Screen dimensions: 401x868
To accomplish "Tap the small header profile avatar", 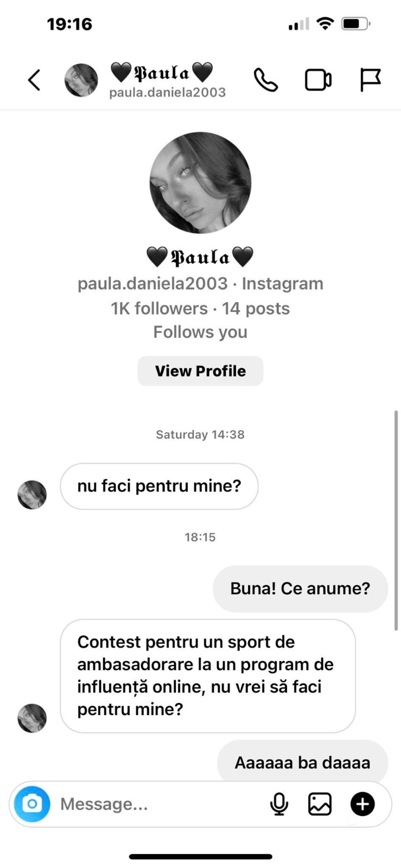I will coord(81,80).
